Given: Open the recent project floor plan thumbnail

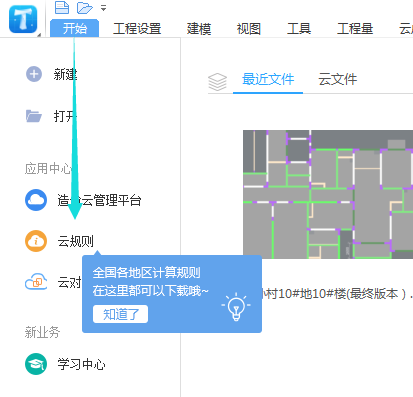Looking at the screenshot, I should click(328, 194).
